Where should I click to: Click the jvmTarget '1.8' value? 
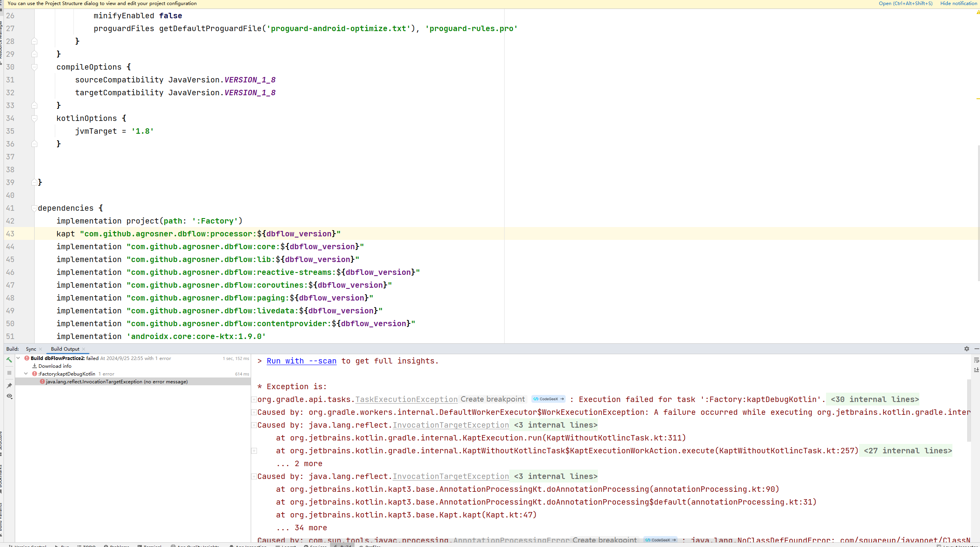coord(142,131)
